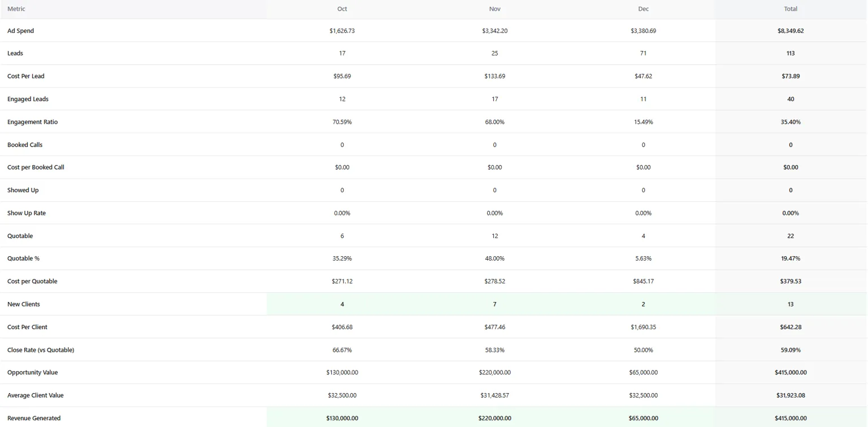The image size is (868, 427).
Task: Click cost per quotable $278.52
Action: tap(494, 282)
